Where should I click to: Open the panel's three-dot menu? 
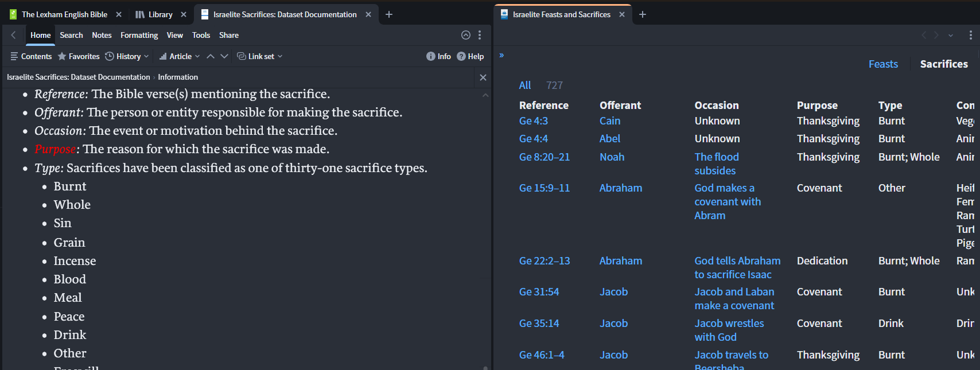(x=480, y=35)
